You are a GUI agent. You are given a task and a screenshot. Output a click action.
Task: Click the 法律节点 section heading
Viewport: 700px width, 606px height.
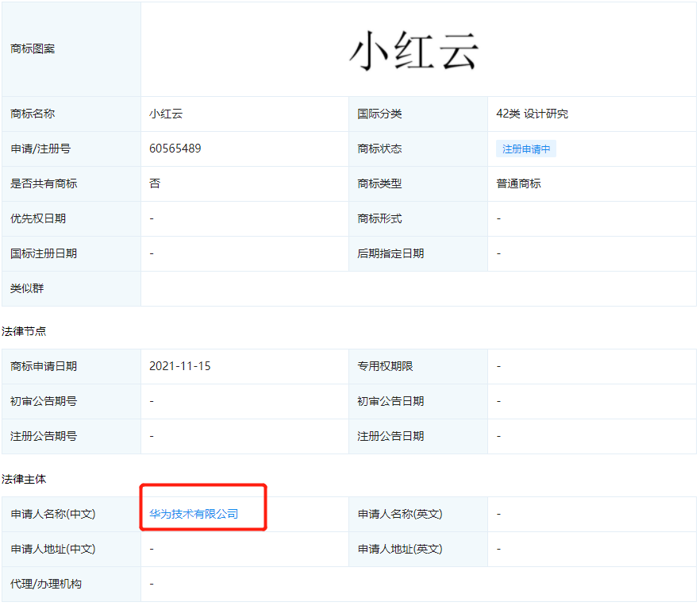pos(24,331)
